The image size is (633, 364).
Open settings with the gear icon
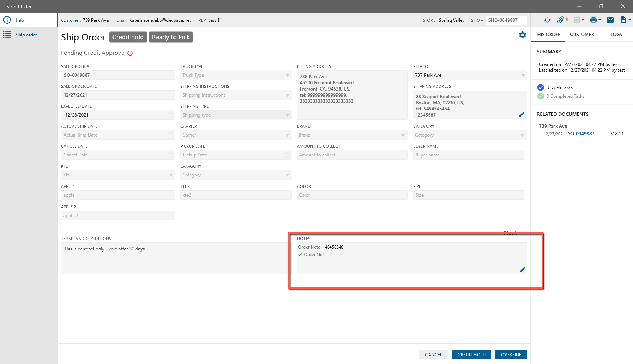(x=523, y=35)
